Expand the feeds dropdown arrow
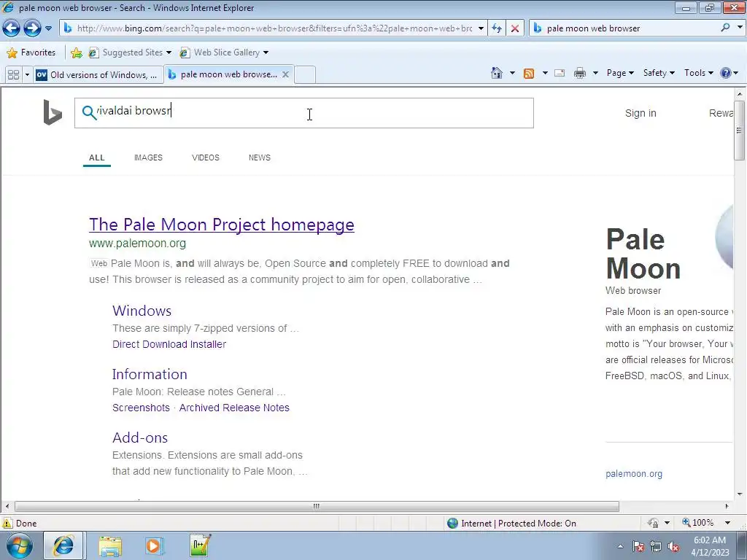This screenshot has width=747, height=560. [x=545, y=73]
